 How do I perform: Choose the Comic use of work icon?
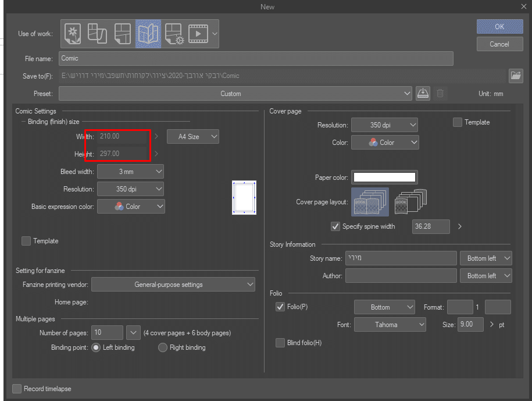[x=123, y=34]
